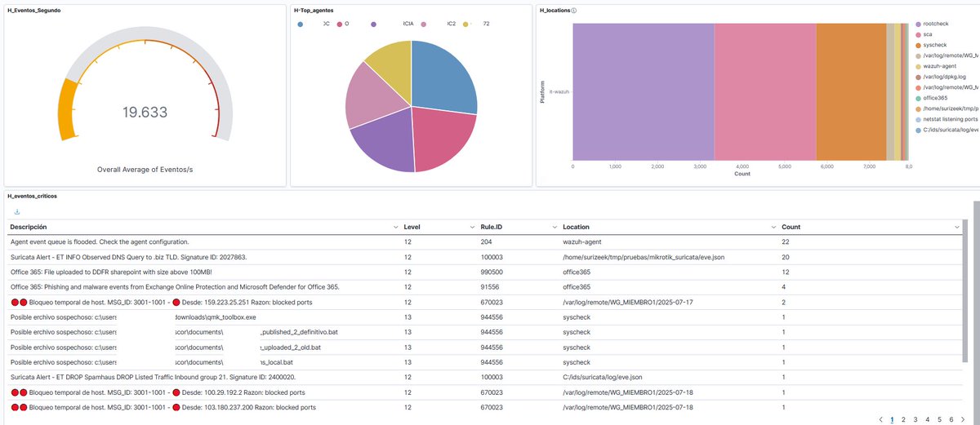Toggle the /var/log/dpkg.log legend entry
Viewport: 980px width, 425px height.
click(x=941, y=77)
